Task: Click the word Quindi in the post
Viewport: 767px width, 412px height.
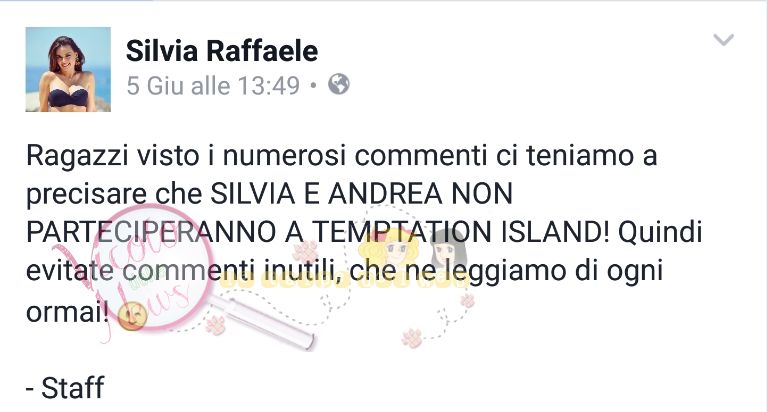Action: [x=660, y=231]
